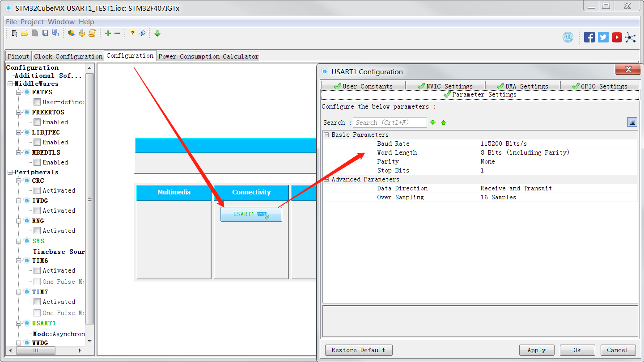Screen dimensions: 644x362
Task: Click the ST community network icon
Action: click(x=631, y=37)
